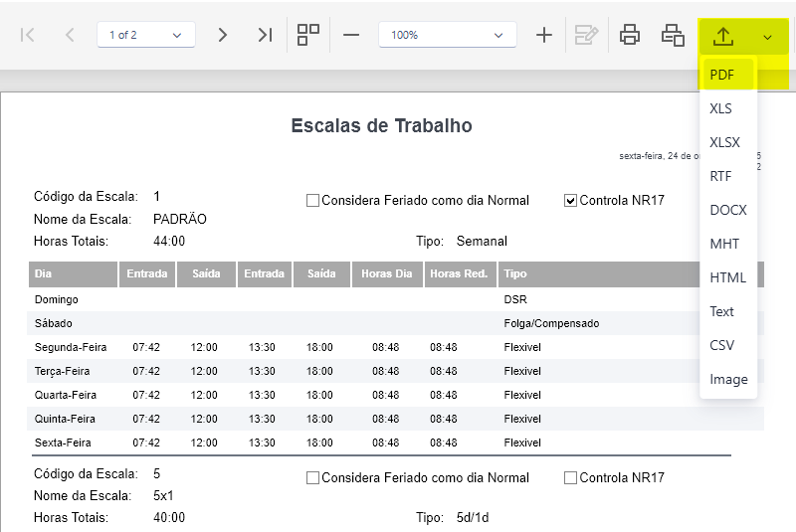Uncheck Controla NR17 for scale 1
Image resolution: width=796 pixels, height=532 pixels.
click(570, 200)
